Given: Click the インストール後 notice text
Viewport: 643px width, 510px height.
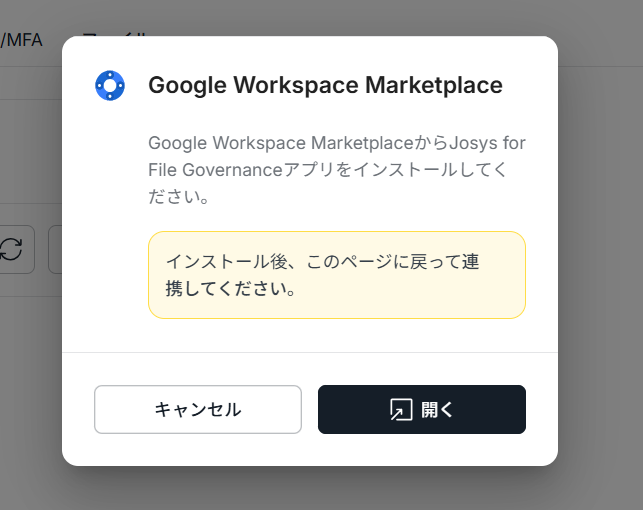Looking at the screenshot, I should [x=322, y=261].
